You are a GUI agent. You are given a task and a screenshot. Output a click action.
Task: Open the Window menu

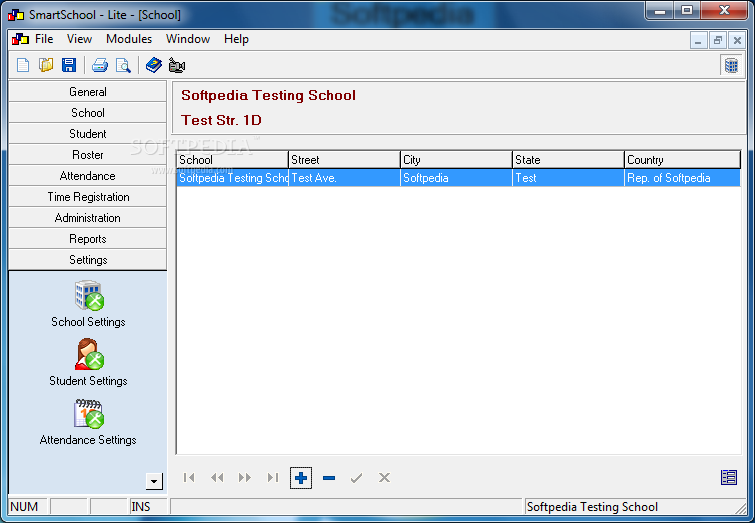pyautogui.click(x=188, y=39)
